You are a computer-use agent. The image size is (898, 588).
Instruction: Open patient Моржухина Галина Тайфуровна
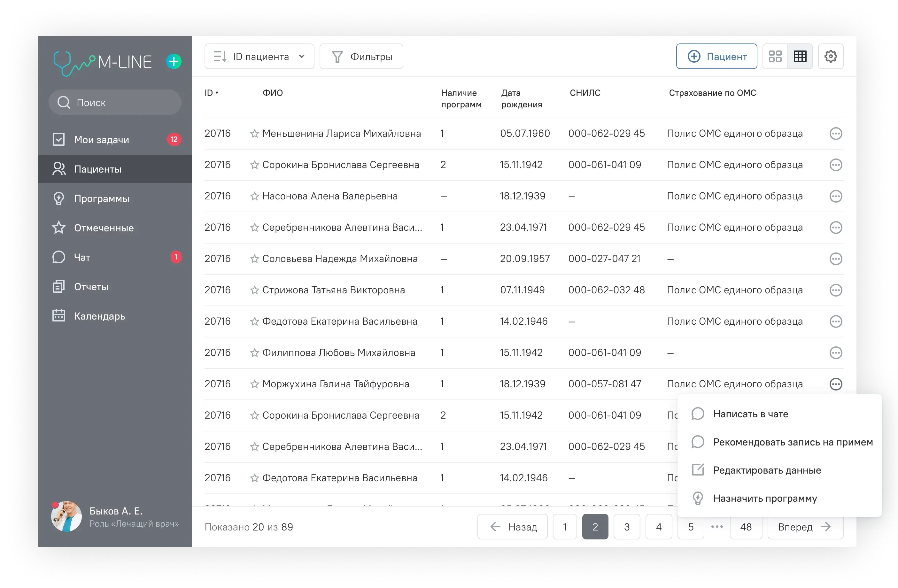336,384
